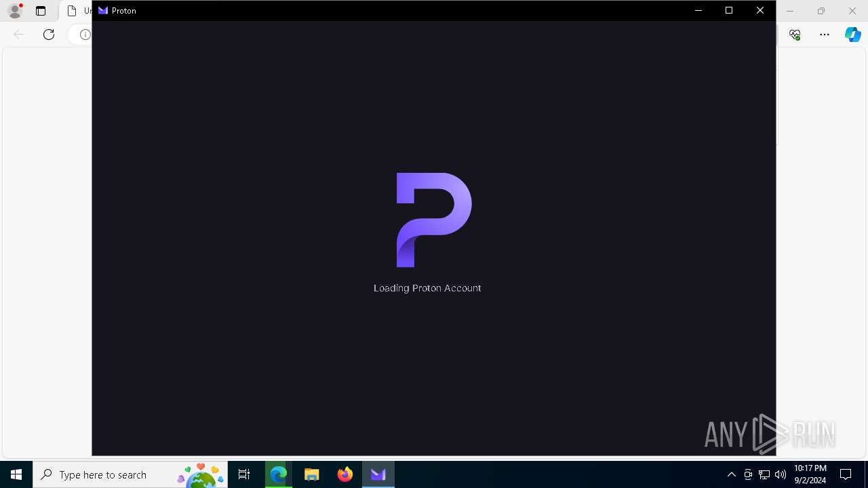Click Proton Mail taskbar icon
868x488 pixels.
tap(378, 474)
